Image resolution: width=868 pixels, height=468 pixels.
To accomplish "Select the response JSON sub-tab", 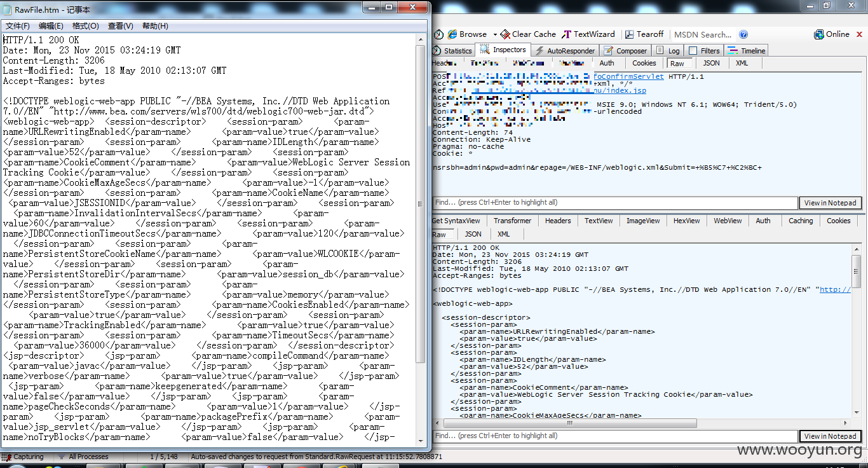I will 473,234.
